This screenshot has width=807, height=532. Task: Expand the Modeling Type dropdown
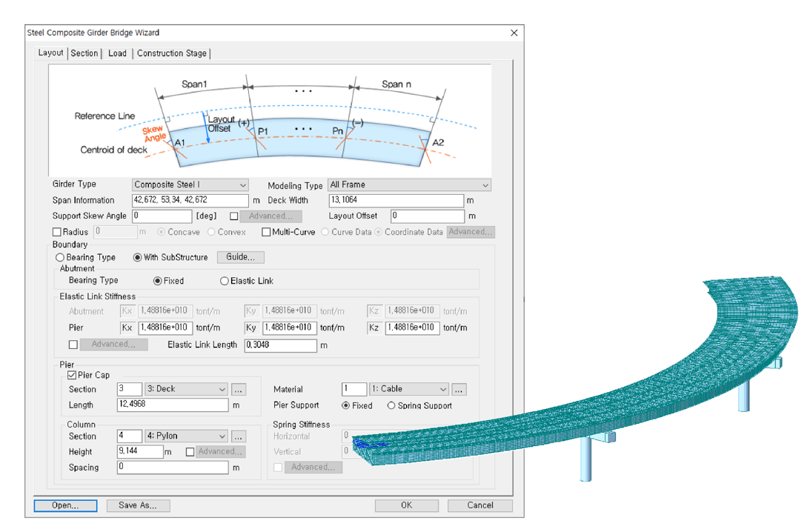(409, 184)
